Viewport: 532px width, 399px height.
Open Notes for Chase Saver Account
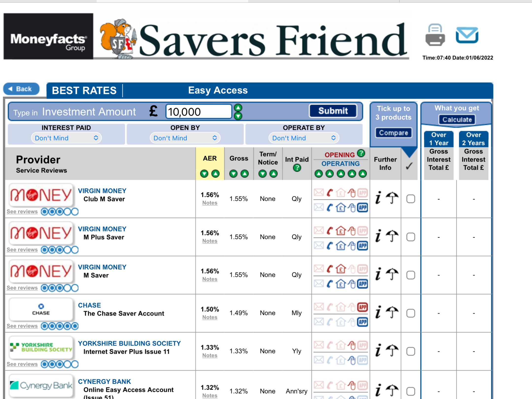[210, 317]
